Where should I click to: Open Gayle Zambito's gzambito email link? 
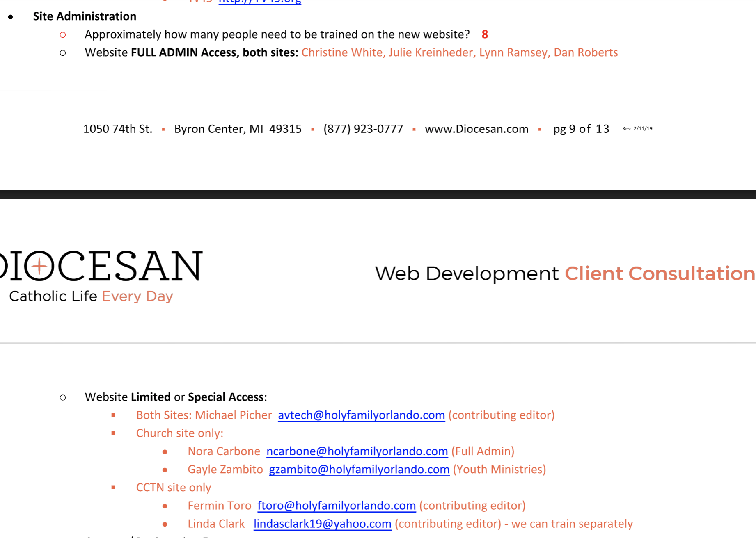tap(359, 469)
